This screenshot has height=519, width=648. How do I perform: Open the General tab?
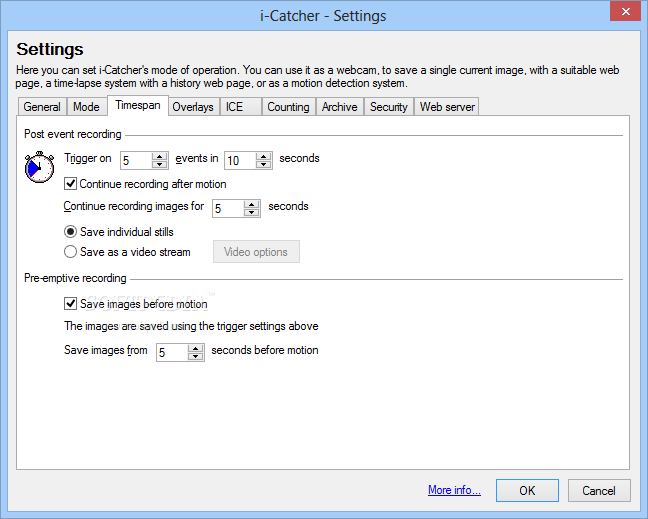click(42, 107)
